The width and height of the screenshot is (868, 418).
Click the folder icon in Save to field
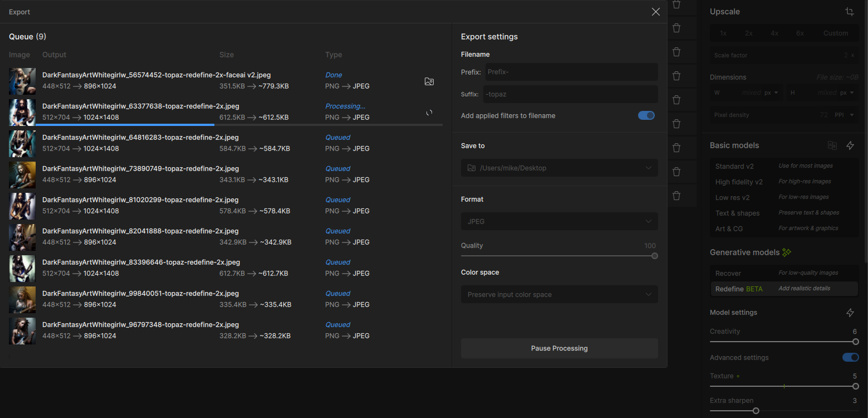472,168
